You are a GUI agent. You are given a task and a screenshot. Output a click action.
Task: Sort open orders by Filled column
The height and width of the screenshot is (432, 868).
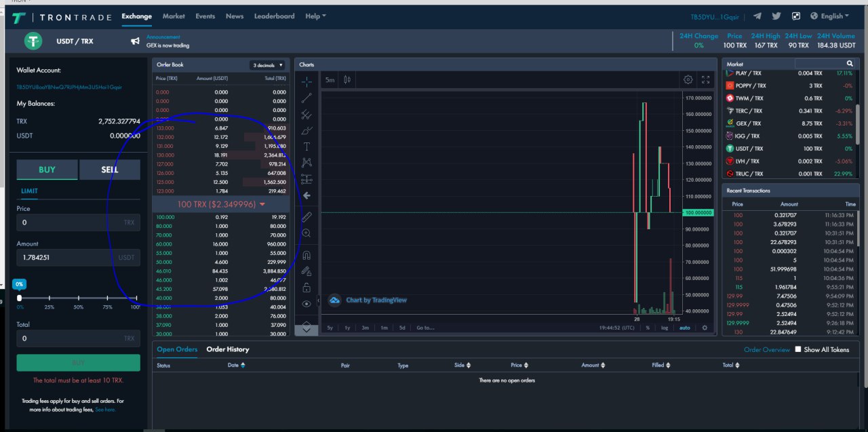pos(661,365)
